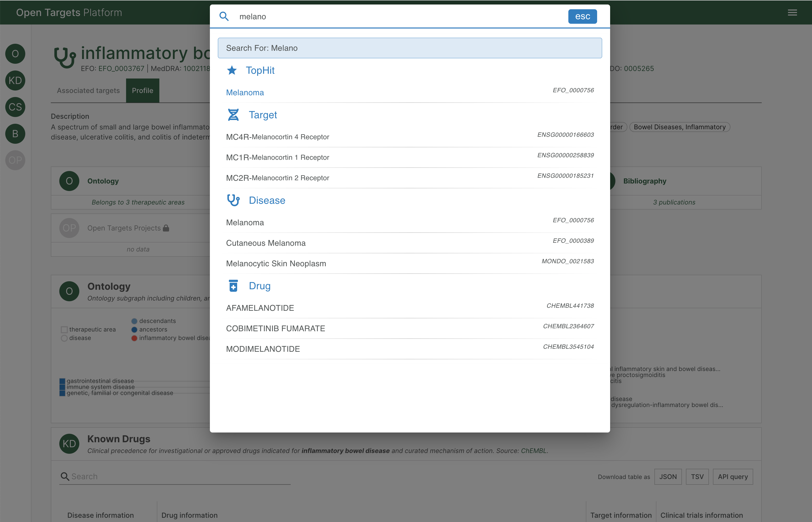Click the OP Open Targets Projects sidebar icon

tap(15, 160)
